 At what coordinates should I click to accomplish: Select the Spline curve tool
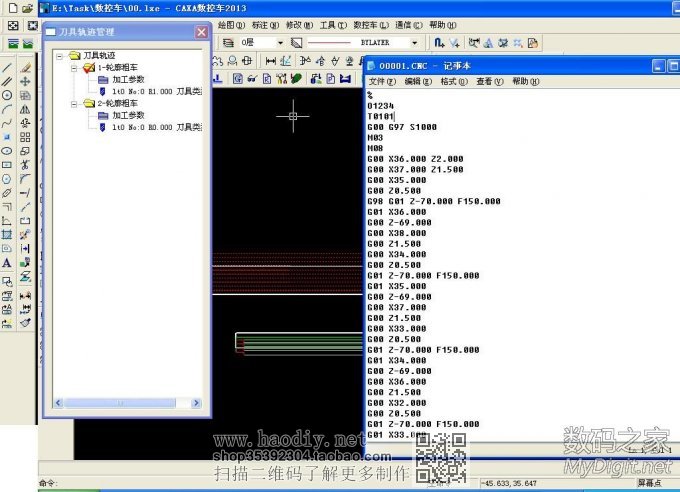coord(7,123)
